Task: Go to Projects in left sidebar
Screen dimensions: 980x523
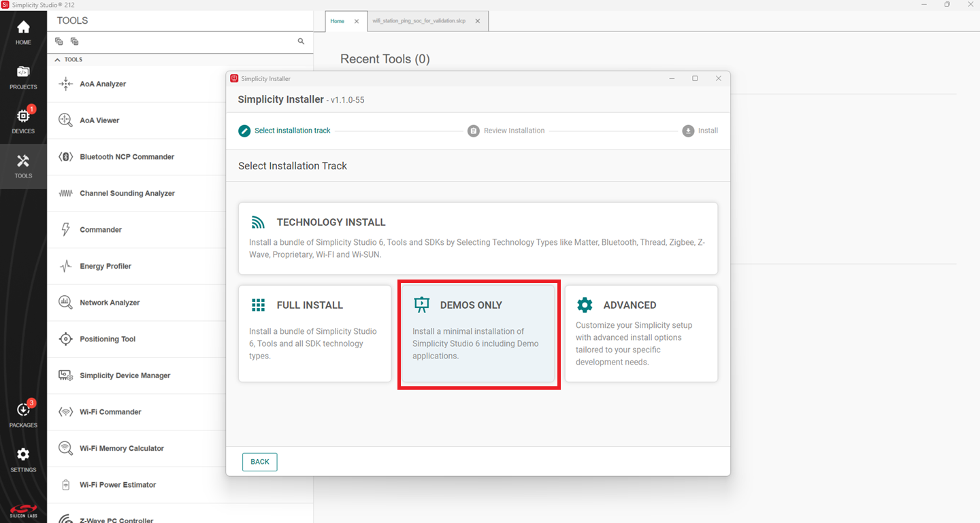Action: pyautogui.click(x=23, y=77)
